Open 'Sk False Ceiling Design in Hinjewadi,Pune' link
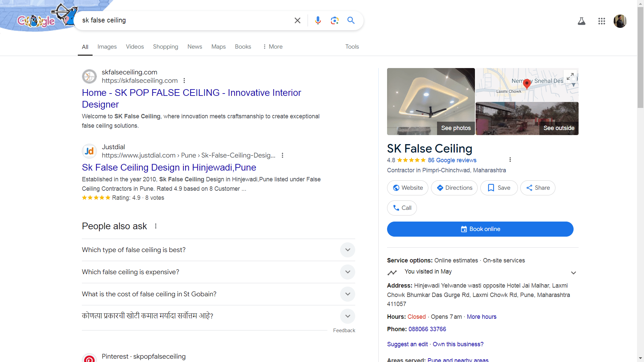This screenshot has height=362, width=644. pos(169,168)
